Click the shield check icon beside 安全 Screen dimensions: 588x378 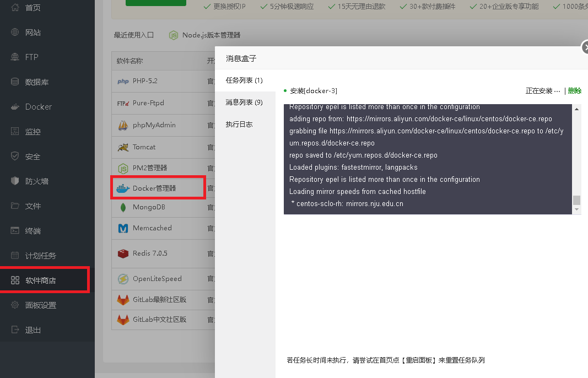[x=15, y=156]
